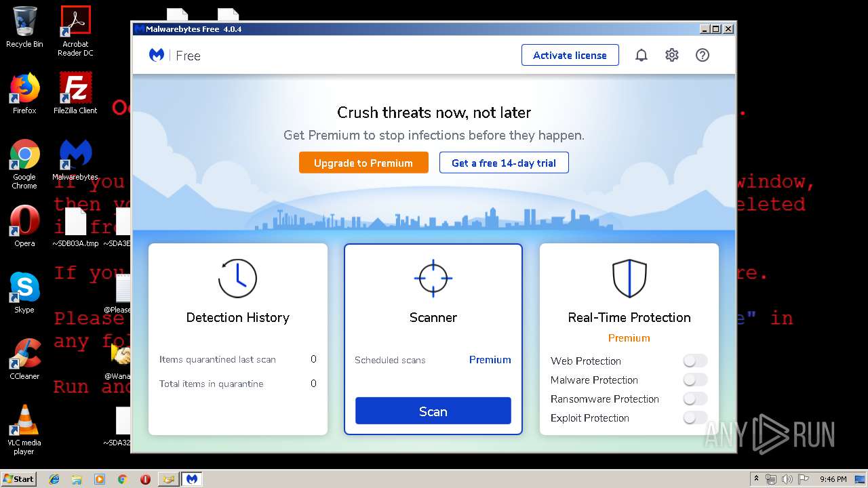Open the help question mark icon

coord(703,56)
